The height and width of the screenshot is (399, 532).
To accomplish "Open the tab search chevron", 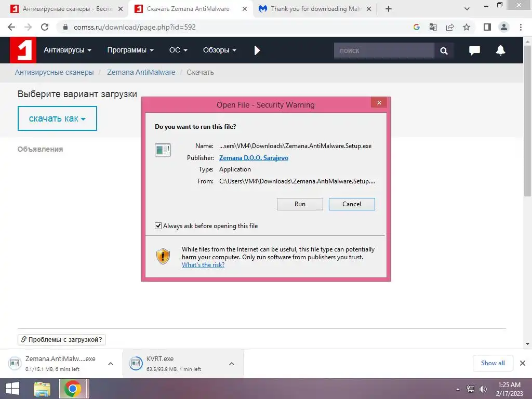I will [467, 9].
